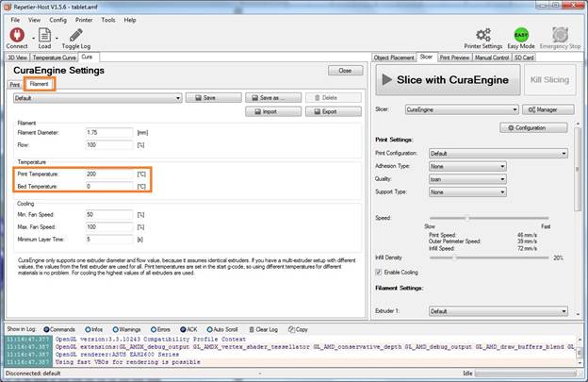Viewport: 588px width, 382px height.
Task: Switch to the Print Preview tab
Action: tap(454, 57)
